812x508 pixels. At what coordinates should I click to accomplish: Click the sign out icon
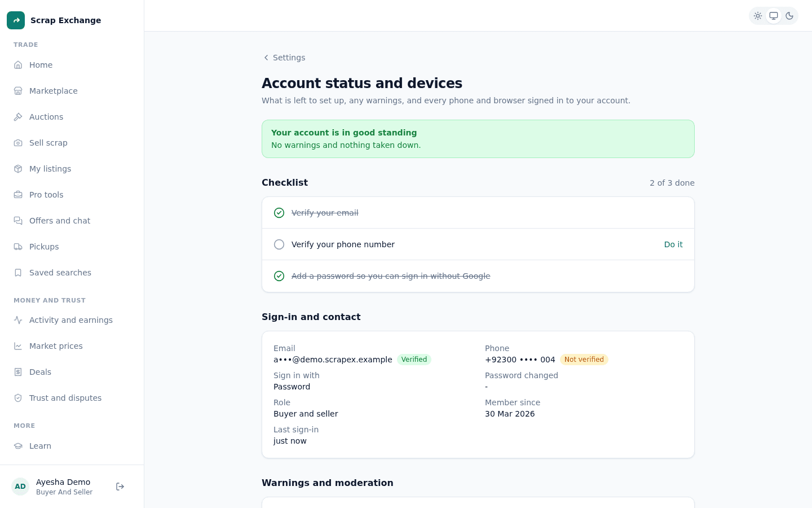click(x=120, y=487)
